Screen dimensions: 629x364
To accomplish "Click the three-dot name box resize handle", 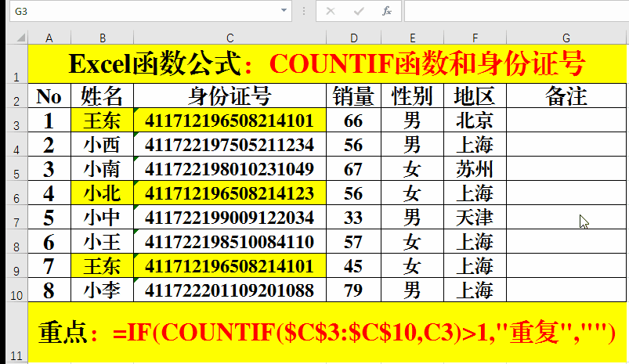I will (x=303, y=11).
